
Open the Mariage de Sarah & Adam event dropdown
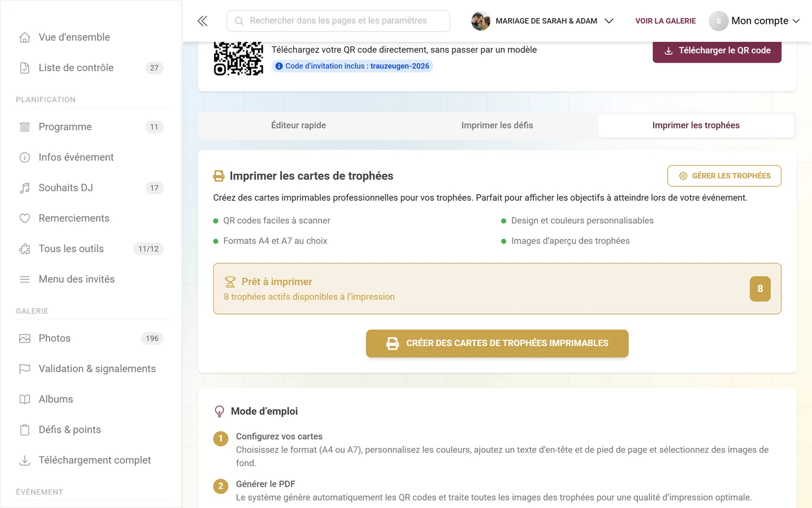542,21
